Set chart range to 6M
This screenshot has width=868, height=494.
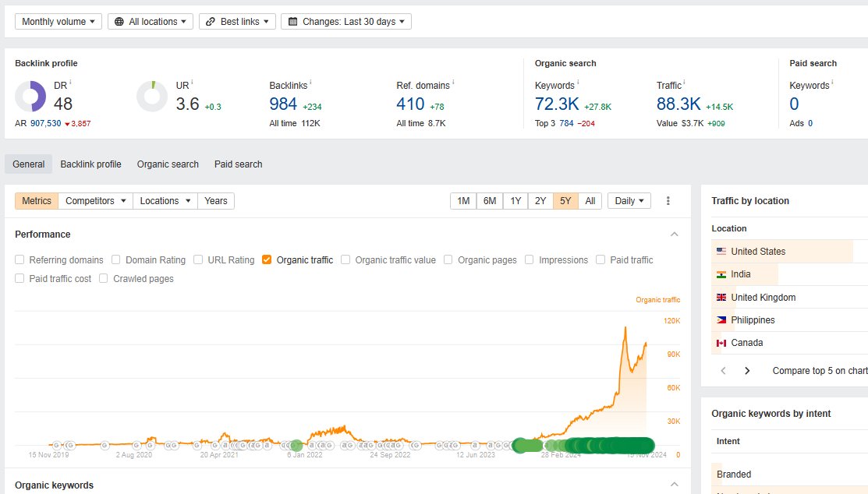[x=490, y=201]
